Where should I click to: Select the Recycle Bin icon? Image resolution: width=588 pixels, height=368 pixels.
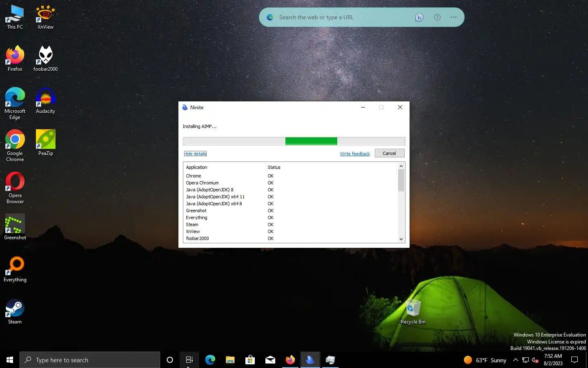[413, 312]
